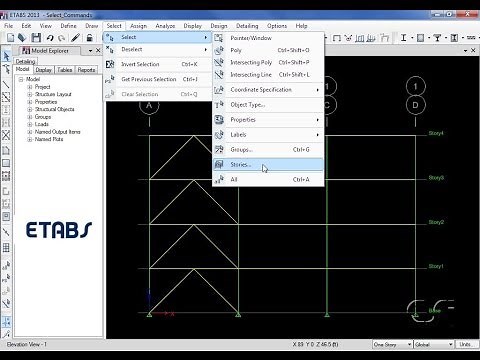Click the Object Type icon

click(219, 105)
